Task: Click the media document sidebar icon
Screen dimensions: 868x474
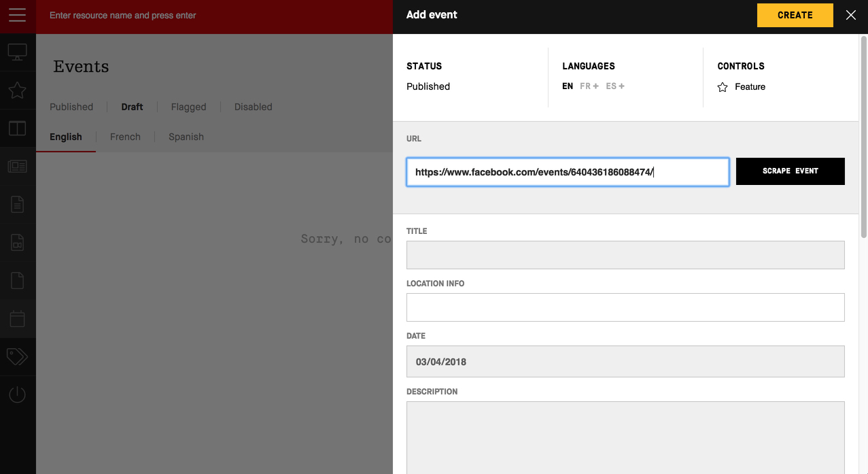Action: pyautogui.click(x=18, y=242)
